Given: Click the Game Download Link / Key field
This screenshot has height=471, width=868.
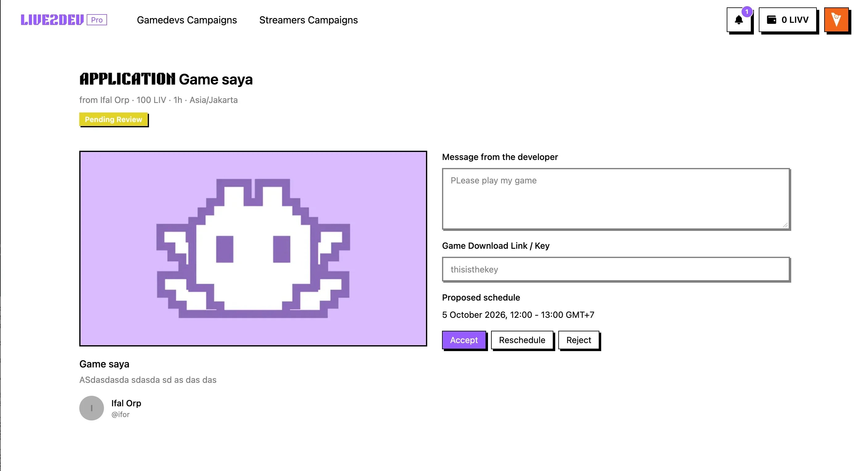Looking at the screenshot, I should coord(616,269).
